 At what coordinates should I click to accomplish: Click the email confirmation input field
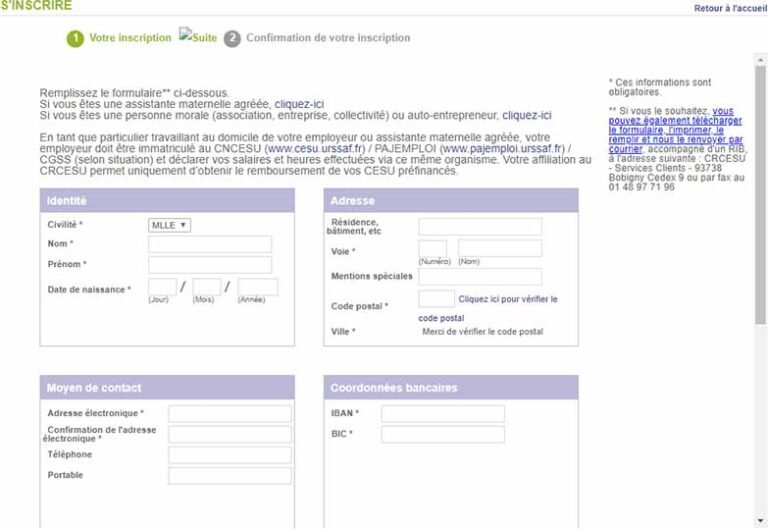(230, 434)
